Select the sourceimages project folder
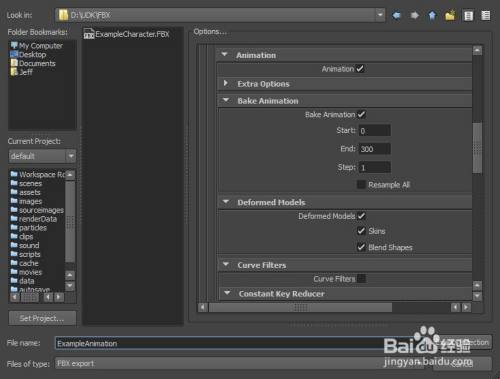 37,210
